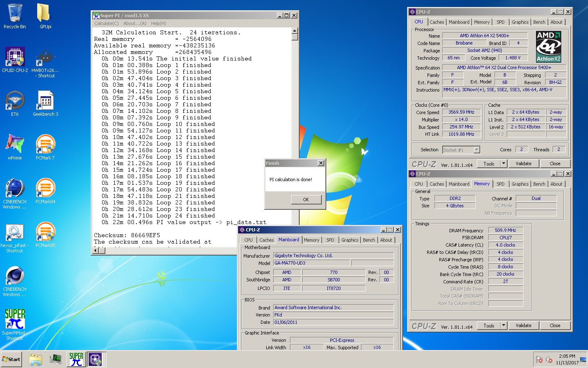Image resolution: width=588 pixels, height=368 pixels.
Task: Open Help(H) menu in Super PI
Action: click(x=158, y=23)
